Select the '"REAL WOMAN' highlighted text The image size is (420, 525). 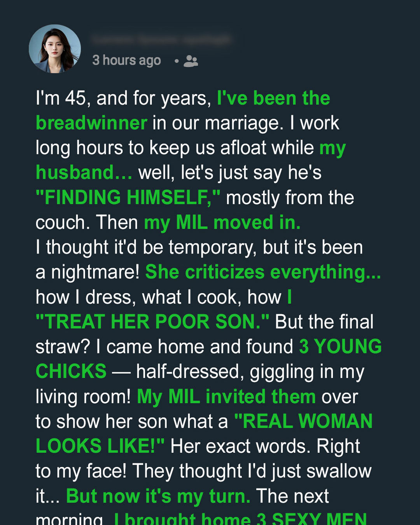click(303, 421)
